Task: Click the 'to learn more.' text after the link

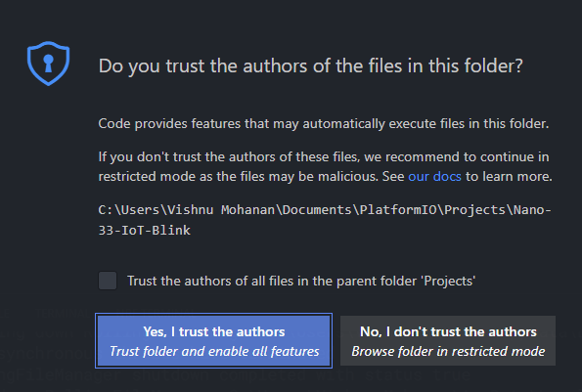Action: [x=509, y=176]
